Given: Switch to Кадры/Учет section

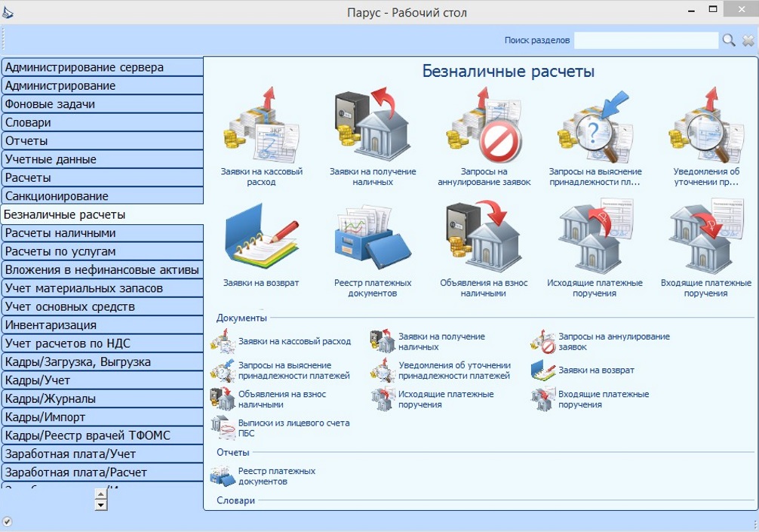Looking at the screenshot, I should (x=102, y=380).
